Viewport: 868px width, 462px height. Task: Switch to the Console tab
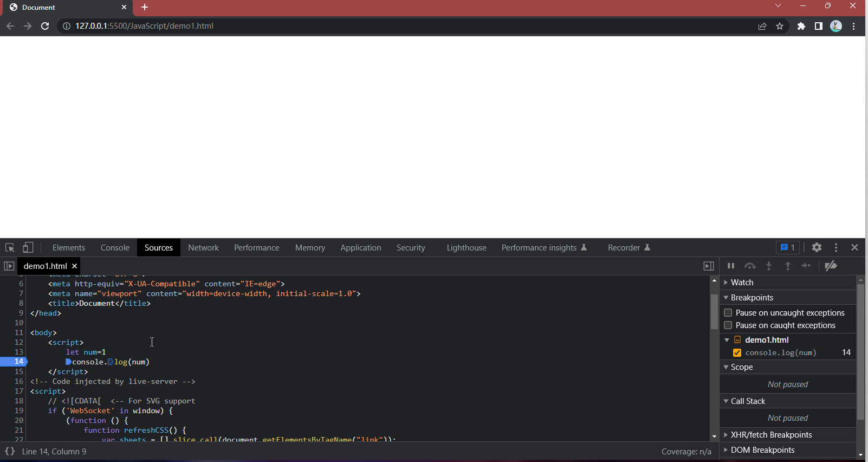coord(115,248)
